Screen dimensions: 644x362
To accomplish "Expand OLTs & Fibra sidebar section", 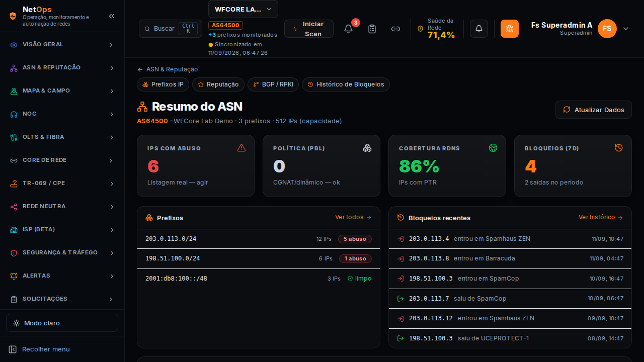I will tap(62, 137).
